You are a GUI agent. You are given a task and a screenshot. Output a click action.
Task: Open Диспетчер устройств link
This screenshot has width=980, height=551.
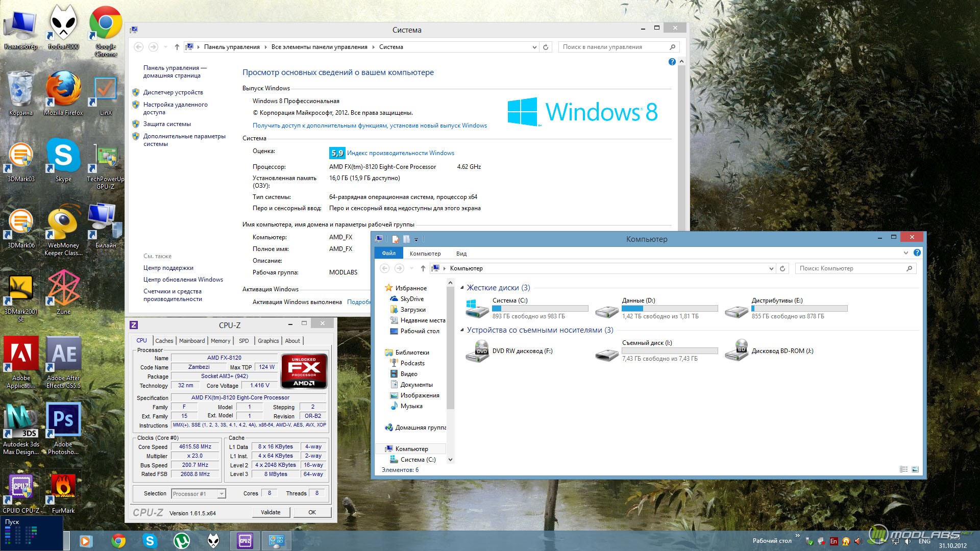coord(173,92)
